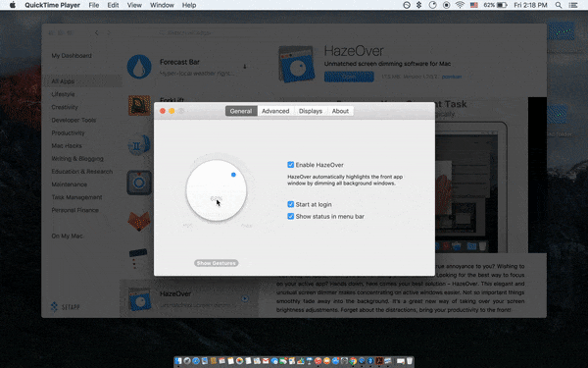
Task: Click the fox-face app icon in Setapp list
Action: [x=139, y=221]
